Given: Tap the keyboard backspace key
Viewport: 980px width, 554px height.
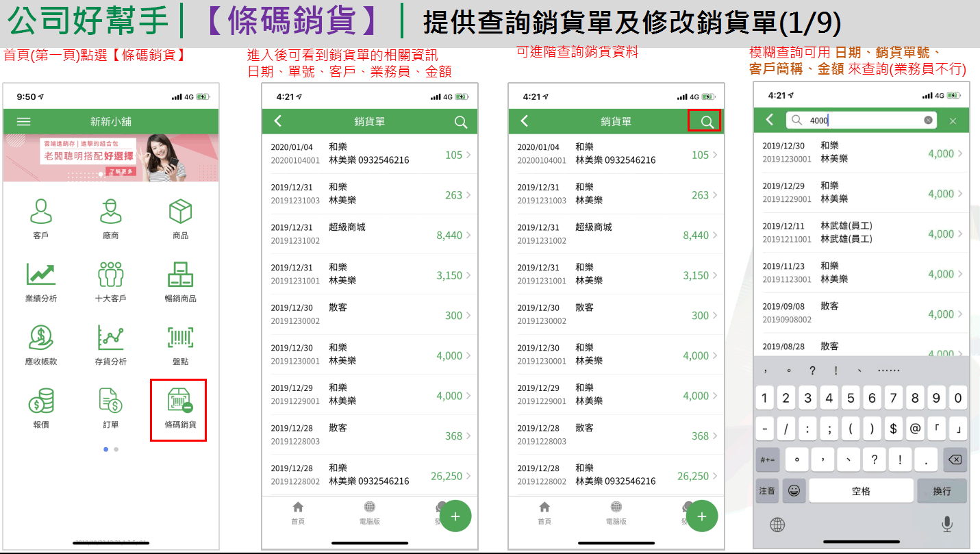Looking at the screenshot, I should tap(955, 459).
